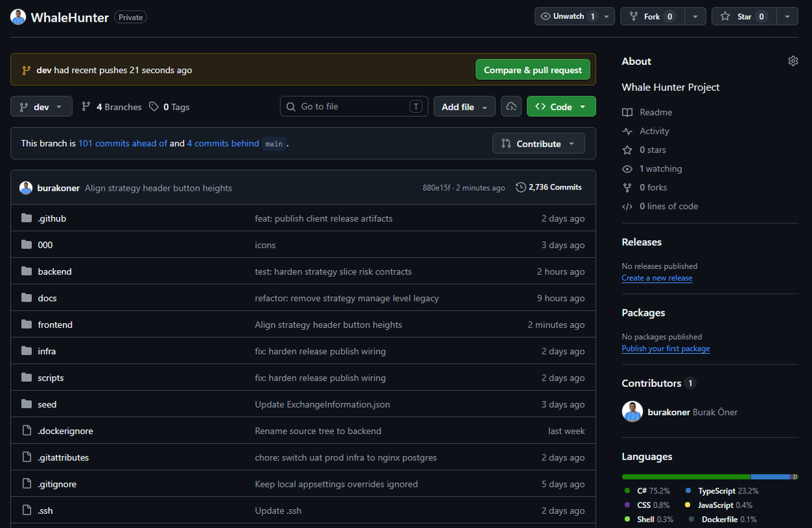Expand the Star lists dropdown arrow

click(787, 16)
